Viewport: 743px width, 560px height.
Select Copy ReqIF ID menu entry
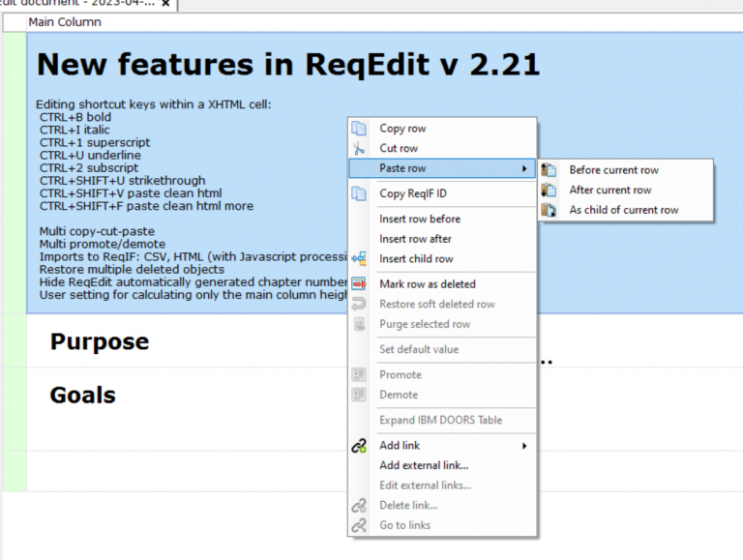click(x=442, y=193)
